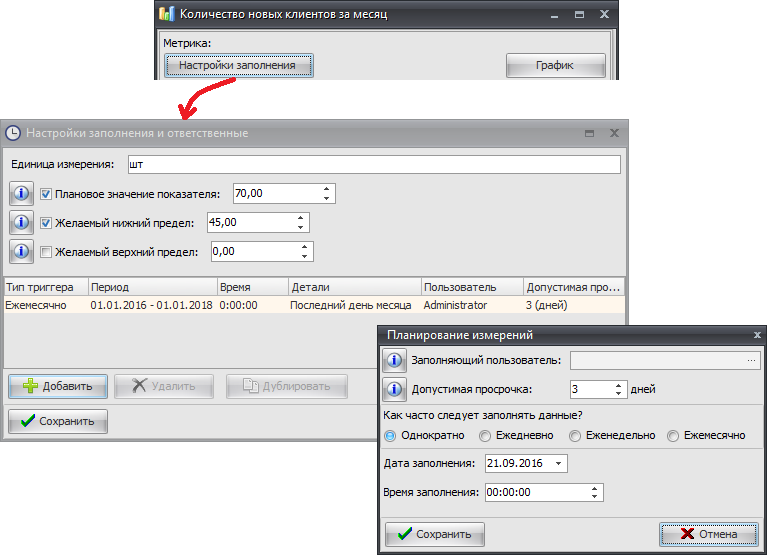Sort by the Период column header
The height and width of the screenshot is (555, 767).
(150, 287)
